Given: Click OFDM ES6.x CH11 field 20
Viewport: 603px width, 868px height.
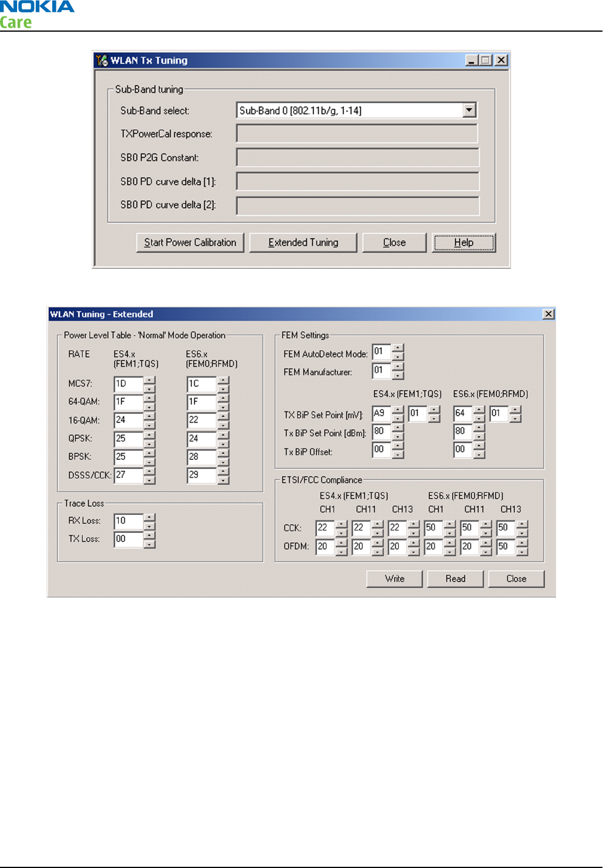Looking at the screenshot, I should pos(470,547).
